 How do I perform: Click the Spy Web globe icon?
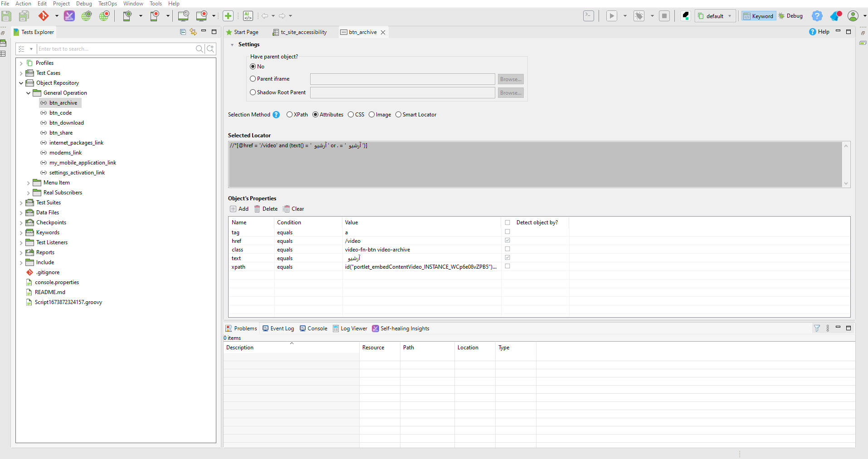tap(86, 16)
